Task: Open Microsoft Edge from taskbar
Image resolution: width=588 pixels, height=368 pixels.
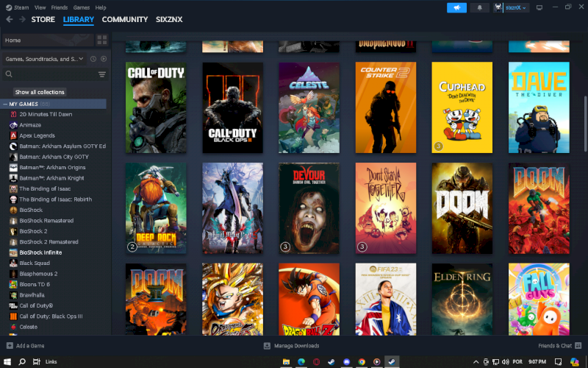Action: click(x=301, y=361)
